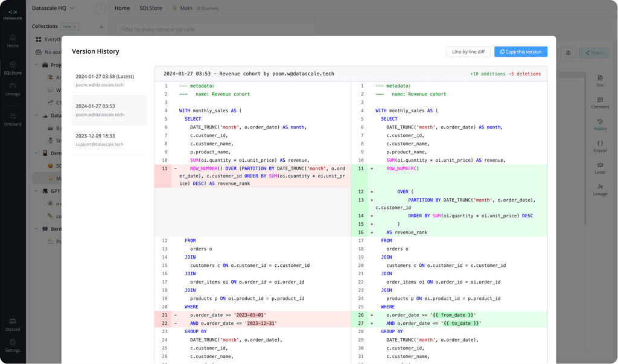The width and height of the screenshot is (618, 364).
Task: Click the Share button
Action: 593,53
